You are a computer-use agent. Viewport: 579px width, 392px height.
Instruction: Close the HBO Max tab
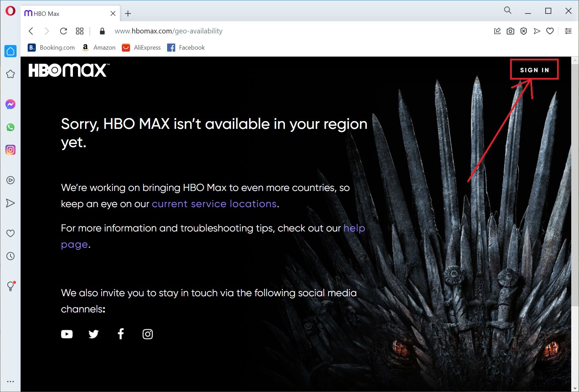click(113, 13)
